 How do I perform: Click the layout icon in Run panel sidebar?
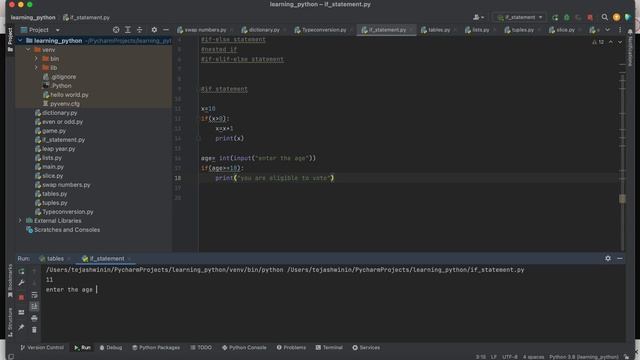point(21,312)
